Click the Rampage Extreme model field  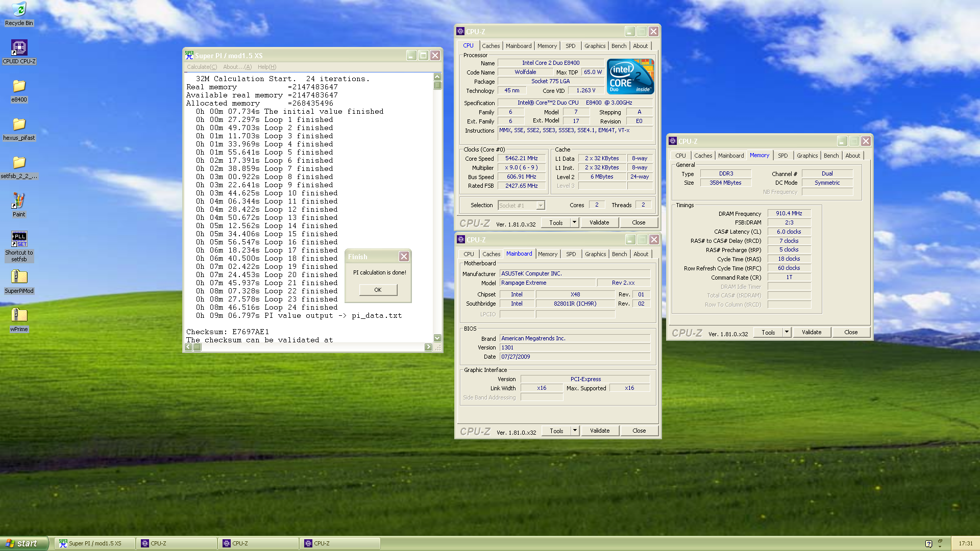point(548,283)
